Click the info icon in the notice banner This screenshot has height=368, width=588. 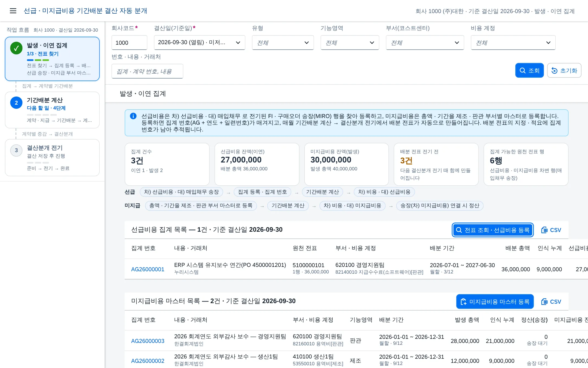133,116
